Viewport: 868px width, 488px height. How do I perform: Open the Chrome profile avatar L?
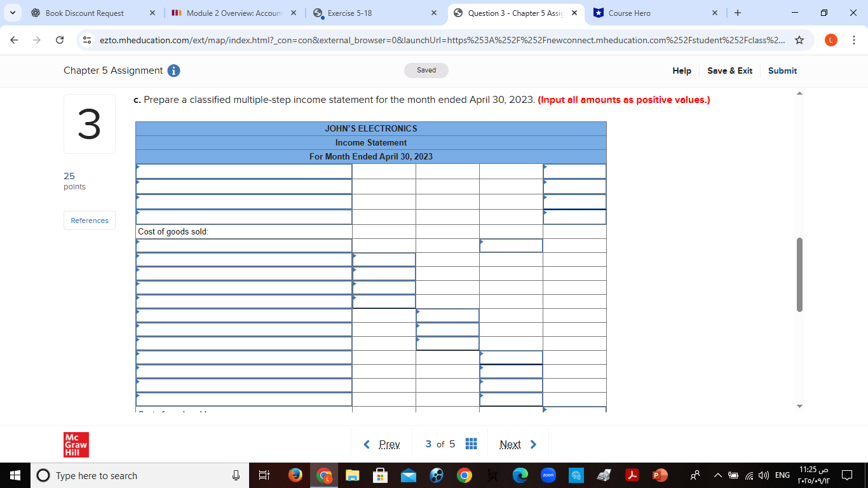click(831, 40)
